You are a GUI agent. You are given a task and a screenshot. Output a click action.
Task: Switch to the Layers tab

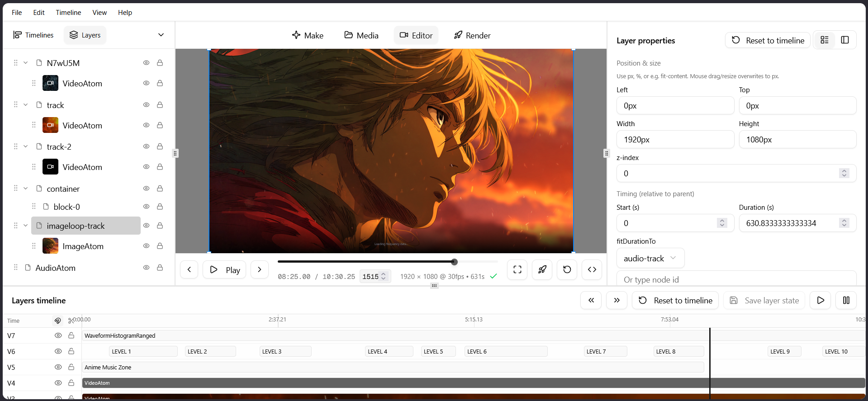pyautogui.click(x=85, y=35)
